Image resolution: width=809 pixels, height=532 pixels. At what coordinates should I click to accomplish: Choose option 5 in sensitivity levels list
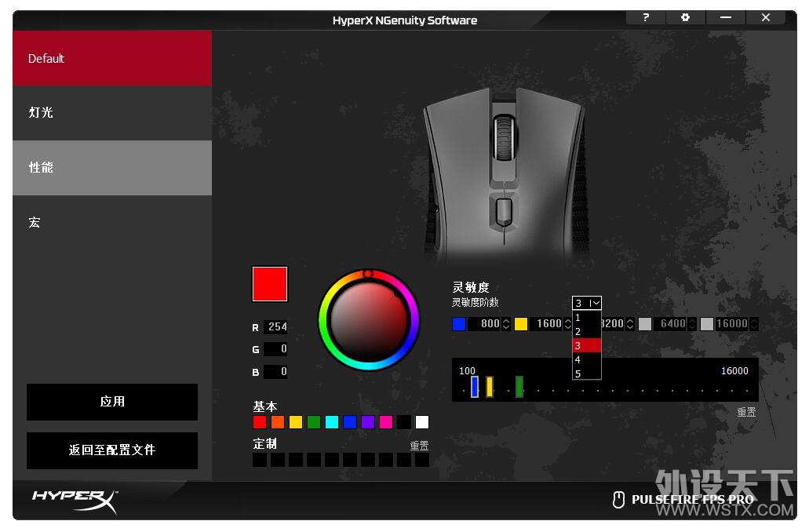pos(587,373)
